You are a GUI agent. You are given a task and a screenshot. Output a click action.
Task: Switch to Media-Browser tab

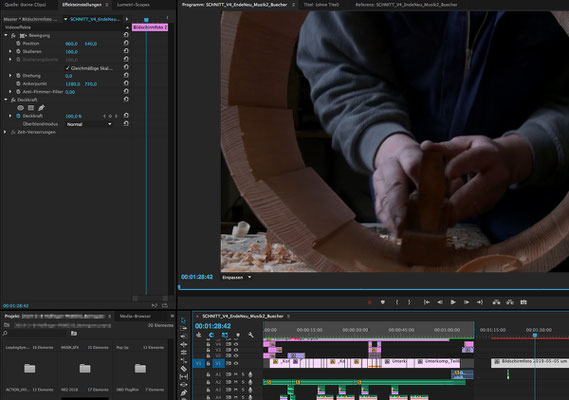click(x=135, y=316)
